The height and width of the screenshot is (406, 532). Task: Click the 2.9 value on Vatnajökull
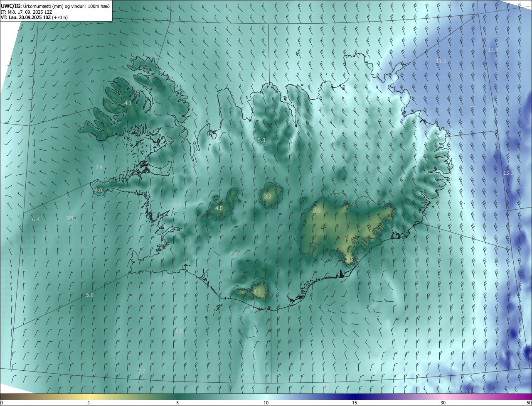click(x=317, y=211)
